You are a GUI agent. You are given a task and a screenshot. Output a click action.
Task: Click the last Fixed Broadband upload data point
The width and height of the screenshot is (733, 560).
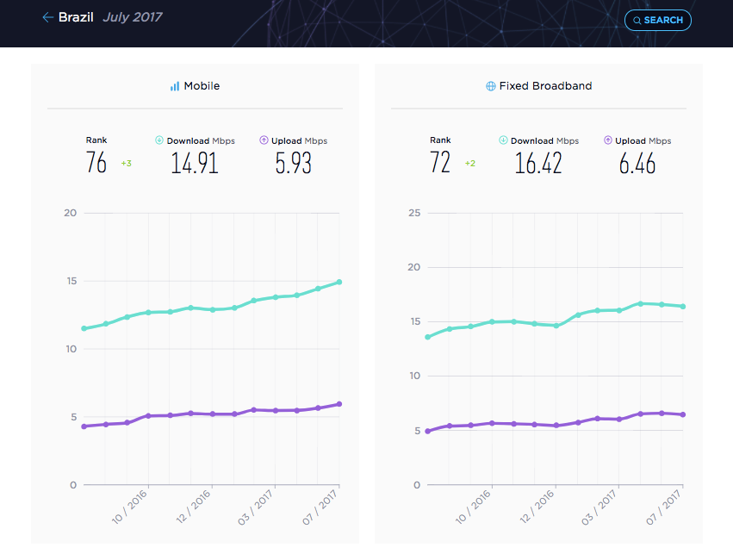click(x=683, y=414)
